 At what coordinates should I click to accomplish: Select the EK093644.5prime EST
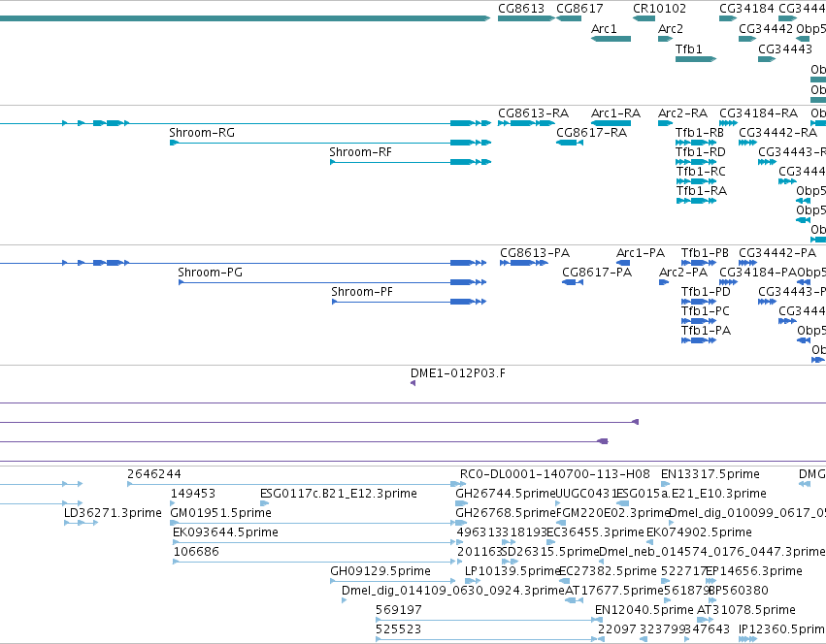click(x=317, y=542)
